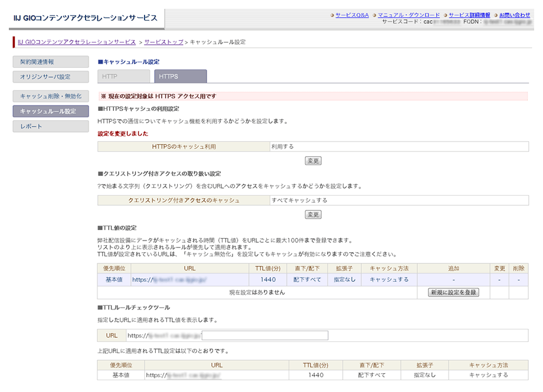Select オリジンサーバ設定 from the sidebar
The image size is (543, 392).
50,77
